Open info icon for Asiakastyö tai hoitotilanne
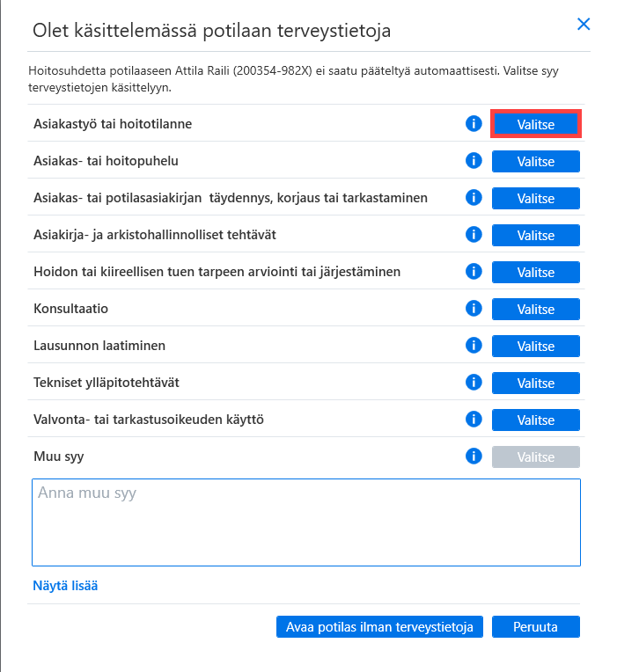617x672 pixels. click(x=474, y=123)
